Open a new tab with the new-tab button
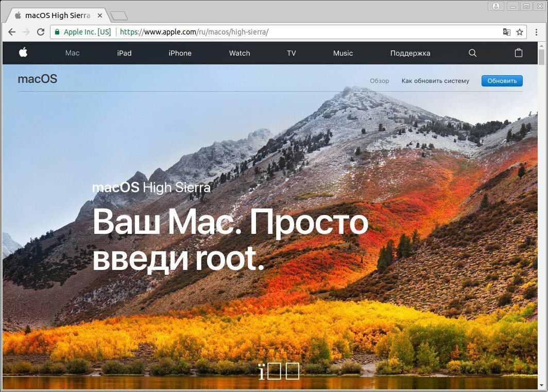 (x=119, y=16)
